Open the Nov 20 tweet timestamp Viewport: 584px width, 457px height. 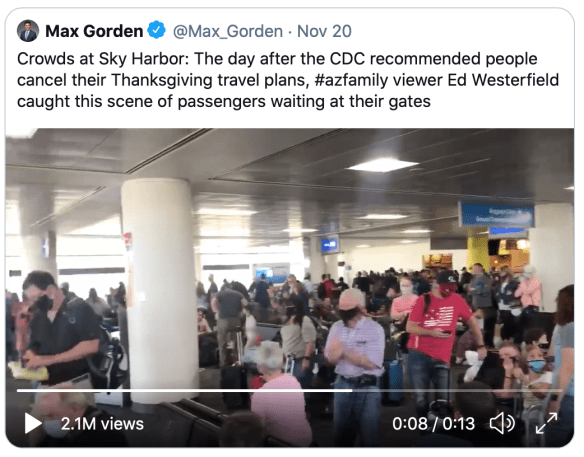point(324,31)
